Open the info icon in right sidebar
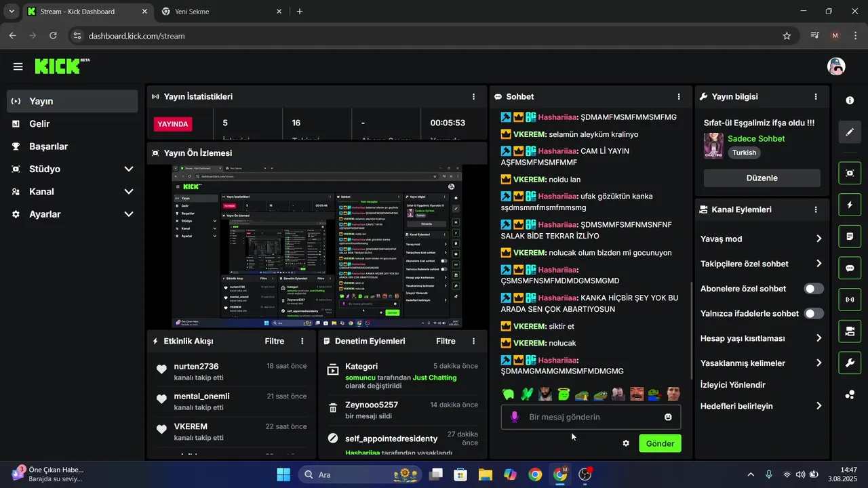This screenshot has width=868, height=488. 850,100
